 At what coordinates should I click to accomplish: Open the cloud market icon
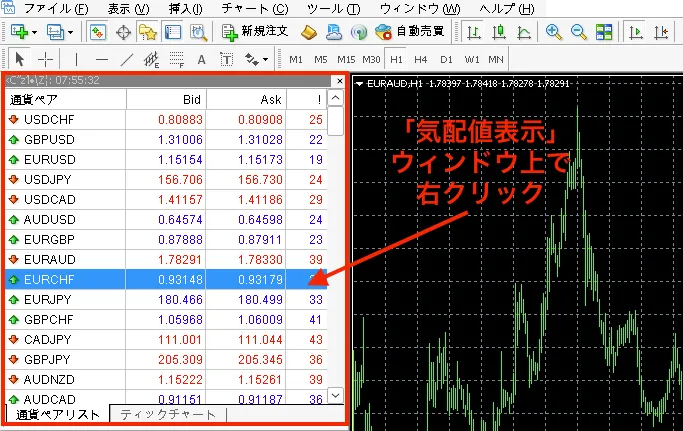click(x=334, y=32)
